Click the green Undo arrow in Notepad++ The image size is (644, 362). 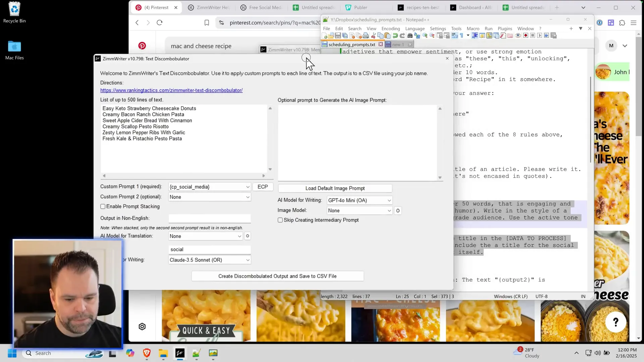click(x=395, y=36)
